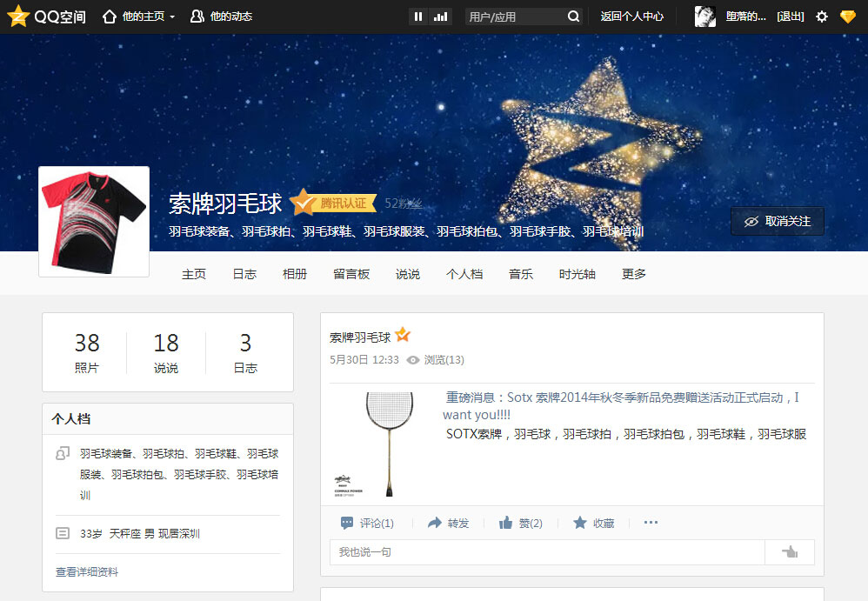868x601 pixels.
Task: Click the profile description person icon
Action: point(63,454)
